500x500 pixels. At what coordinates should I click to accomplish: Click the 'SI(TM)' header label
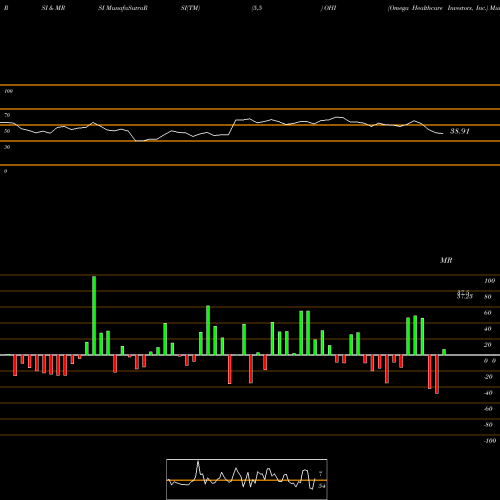[x=190, y=8]
